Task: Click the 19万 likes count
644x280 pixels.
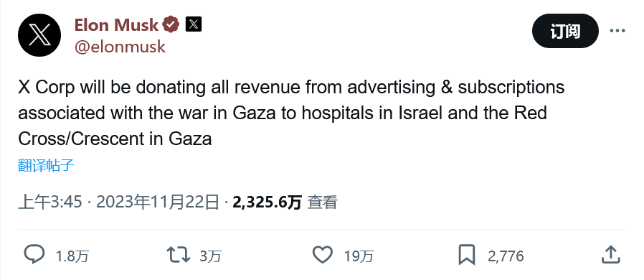Action: (359, 256)
